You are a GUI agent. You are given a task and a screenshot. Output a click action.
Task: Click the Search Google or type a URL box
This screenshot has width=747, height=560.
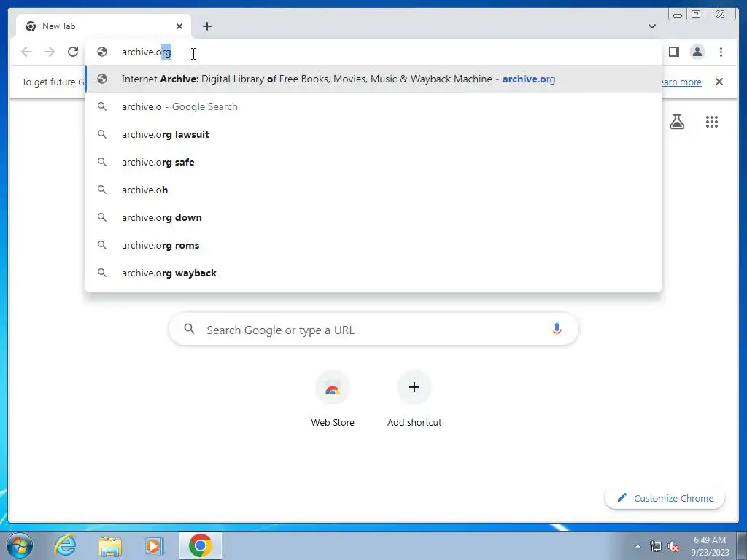click(x=373, y=330)
